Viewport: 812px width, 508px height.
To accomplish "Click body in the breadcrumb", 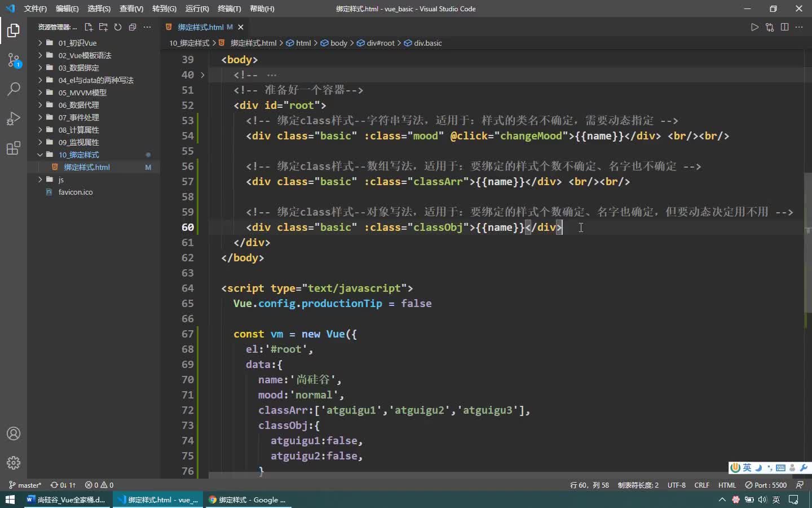I will 334,43.
